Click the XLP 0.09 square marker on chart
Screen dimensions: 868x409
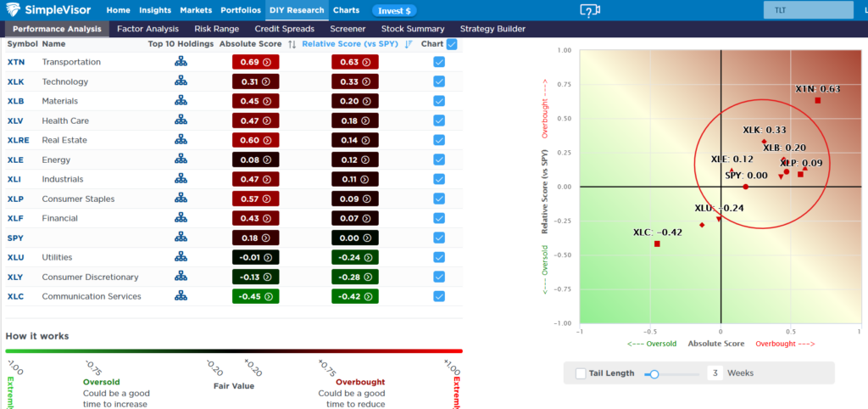tap(800, 175)
